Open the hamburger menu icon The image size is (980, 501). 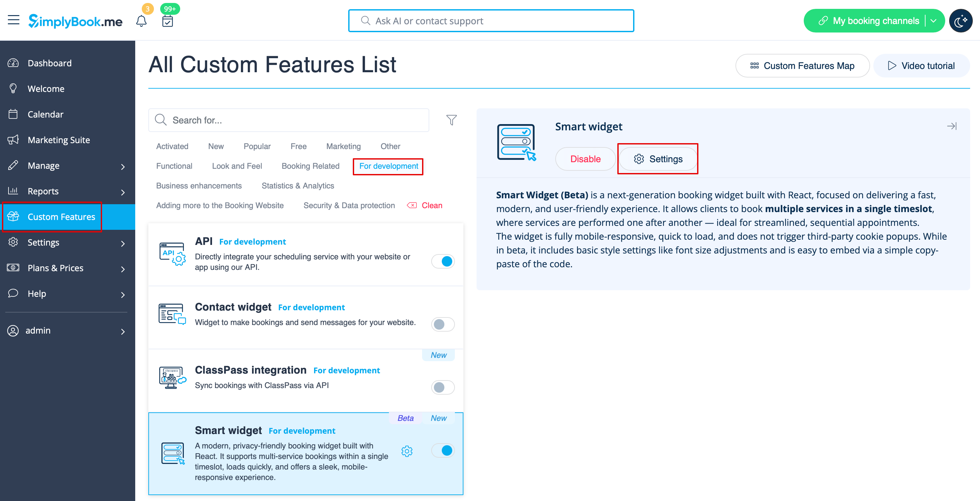[14, 20]
